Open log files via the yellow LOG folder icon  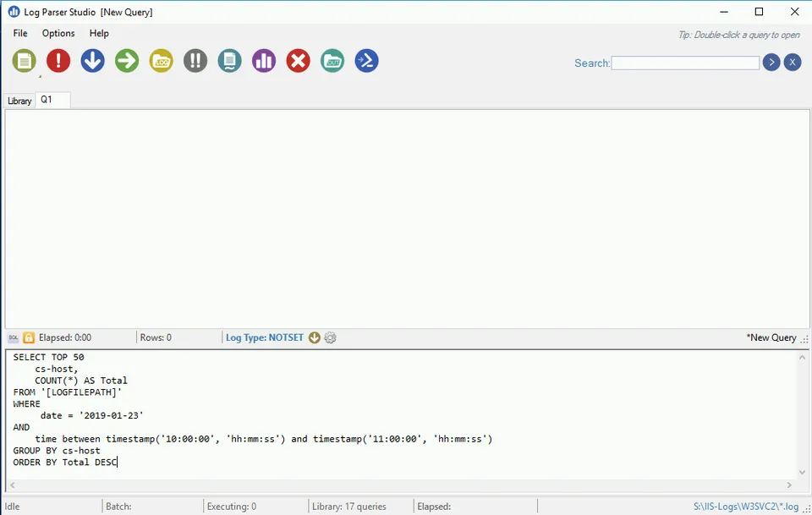point(161,60)
